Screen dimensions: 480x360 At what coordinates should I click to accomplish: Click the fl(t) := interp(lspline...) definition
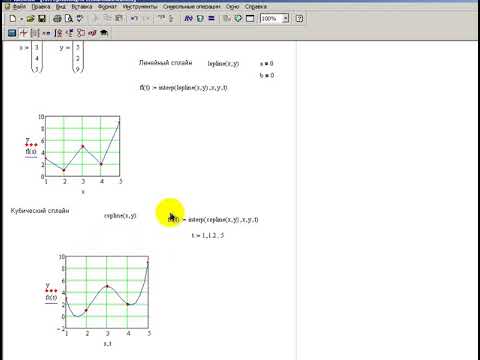(x=183, y=88)
